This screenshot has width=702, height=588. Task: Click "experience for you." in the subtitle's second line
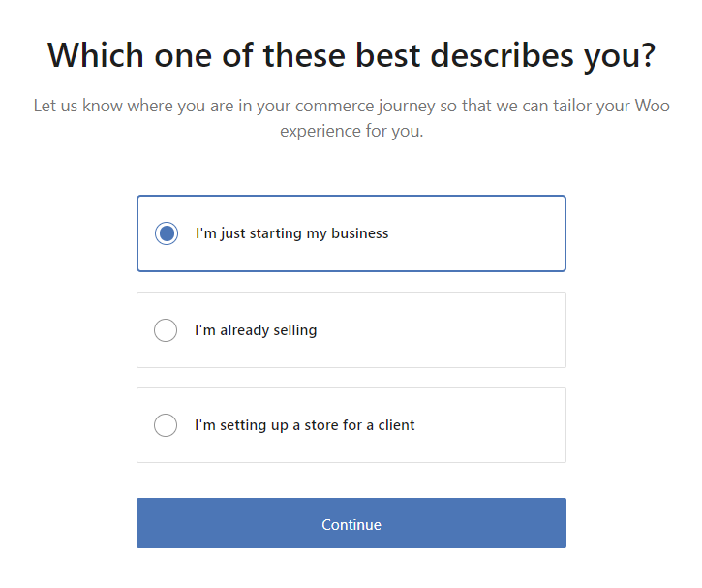pos(351,131)
